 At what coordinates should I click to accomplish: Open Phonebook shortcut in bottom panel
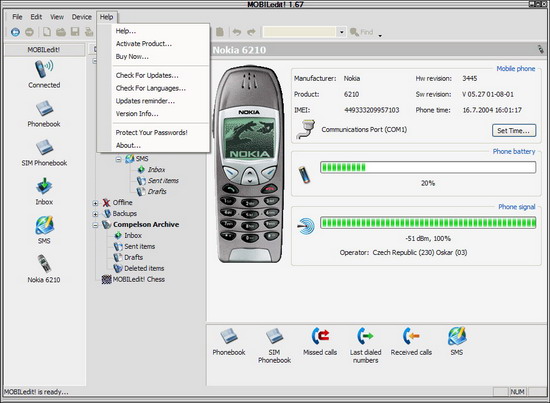click(229, 336)
